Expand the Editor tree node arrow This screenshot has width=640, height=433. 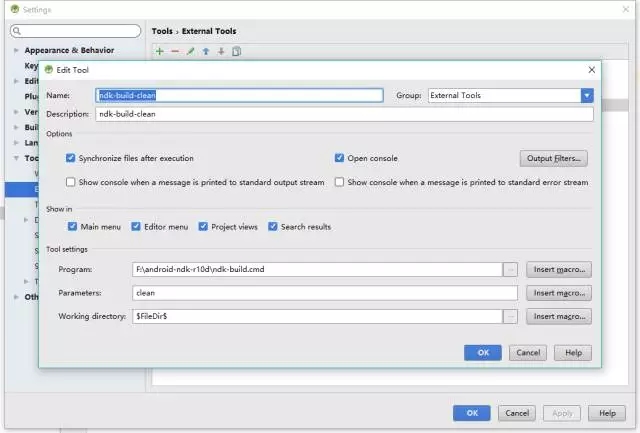click(x=16, y=81)
